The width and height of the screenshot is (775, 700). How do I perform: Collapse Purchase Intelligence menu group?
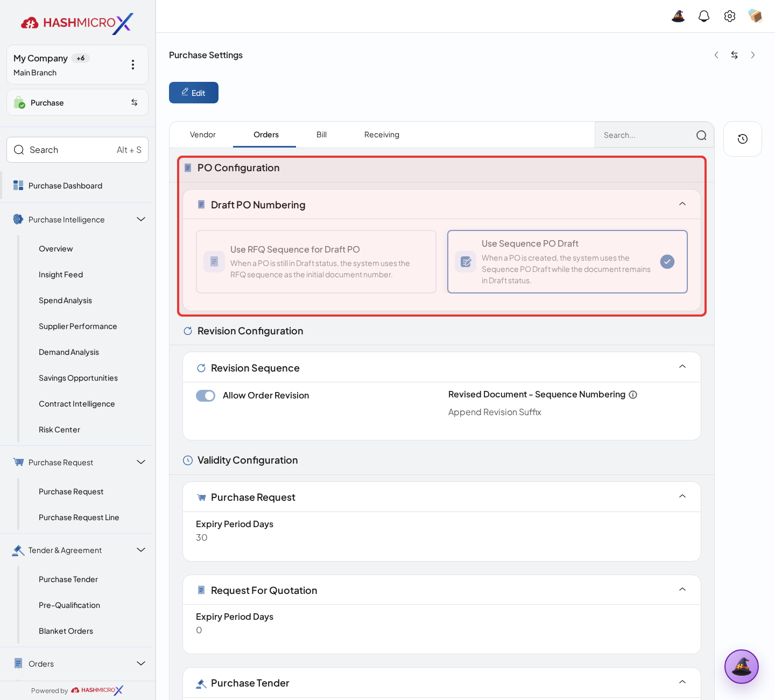[x=141, y=219]
